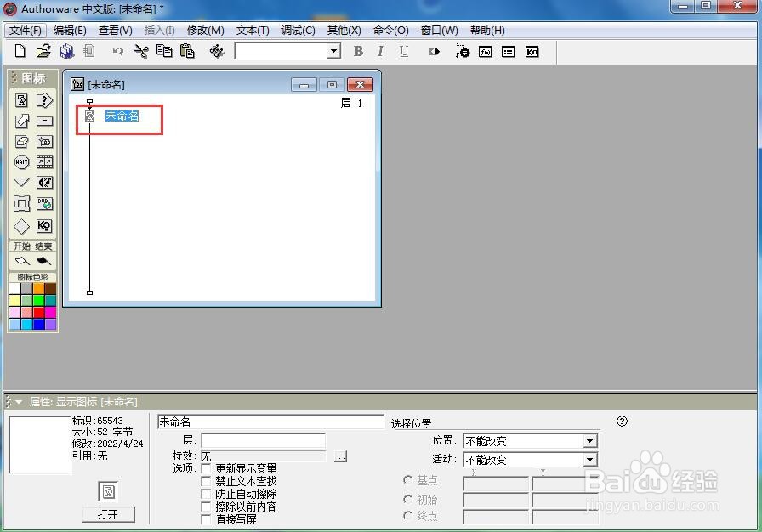The height and width of the screenshot is (532, 762).
Task: Click the 层 input field
Action: click(x=263, y=440)
